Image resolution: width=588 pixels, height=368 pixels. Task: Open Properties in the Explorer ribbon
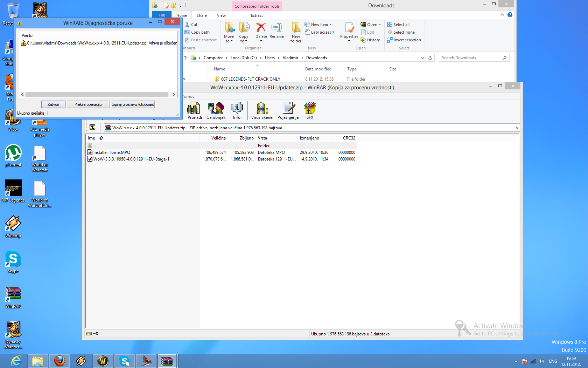click(349, 32)
